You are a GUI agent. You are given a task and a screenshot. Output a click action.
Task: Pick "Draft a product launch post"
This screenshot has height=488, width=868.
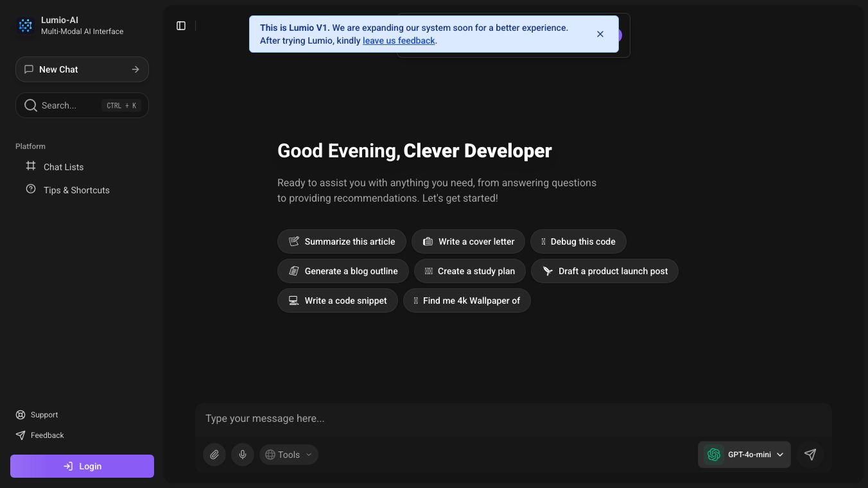605,271
